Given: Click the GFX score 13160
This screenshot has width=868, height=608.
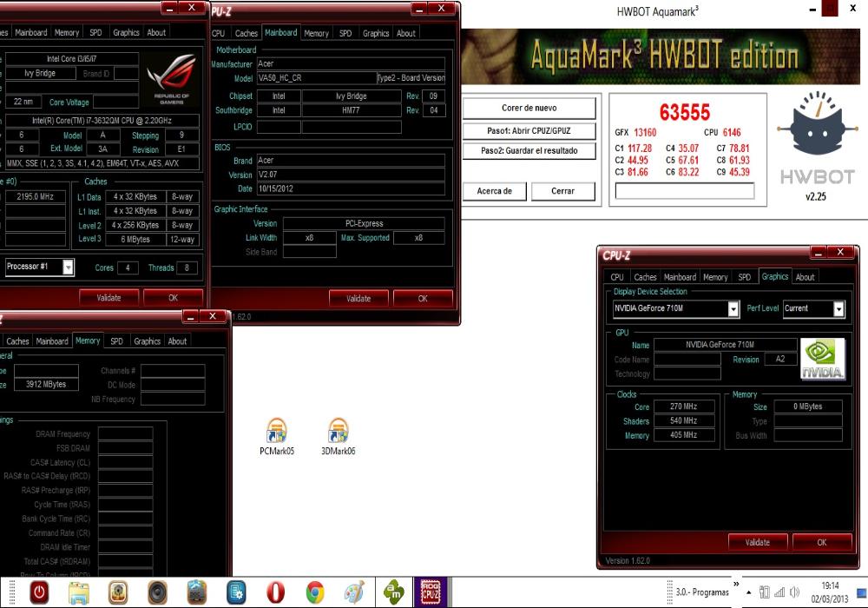Looking at the screenshot, I should 645,132.
